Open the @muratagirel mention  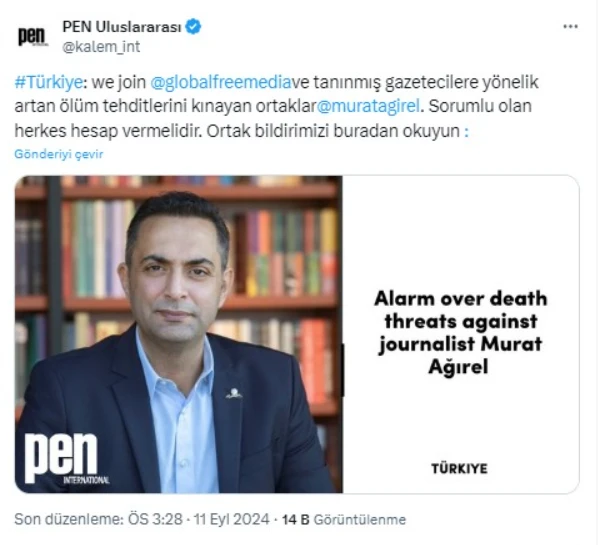coord(368,106)
